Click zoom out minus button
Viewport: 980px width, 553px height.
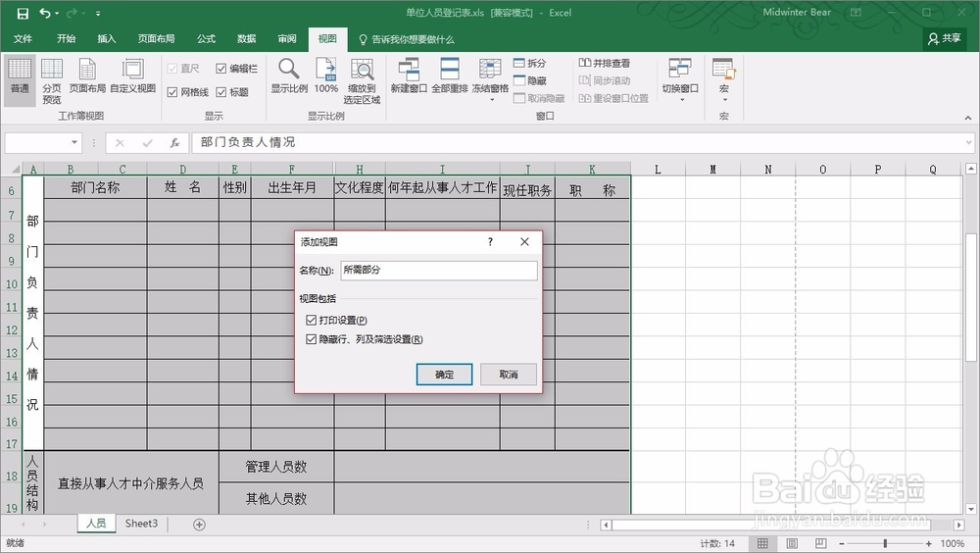(841, 543)
